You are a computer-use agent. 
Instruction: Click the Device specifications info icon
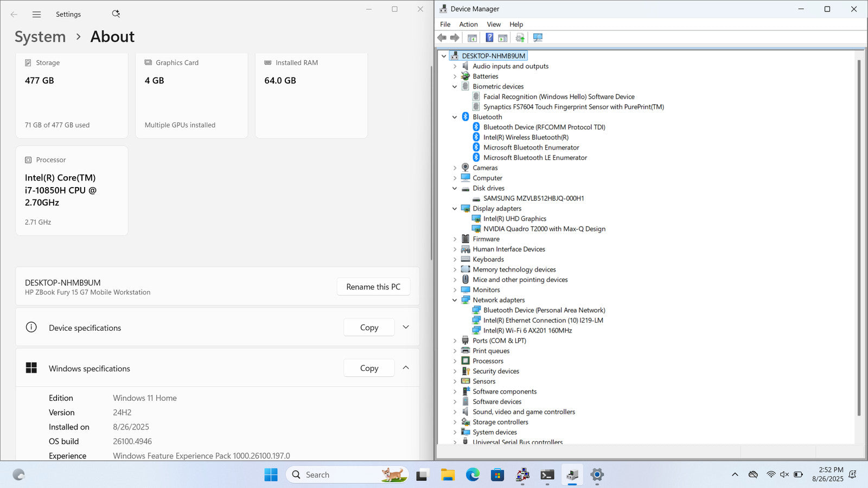click(31, 327)
